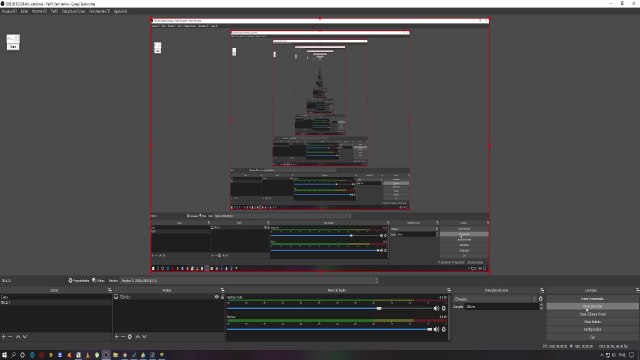Click the transition duration input field

(x=502, y=307)
